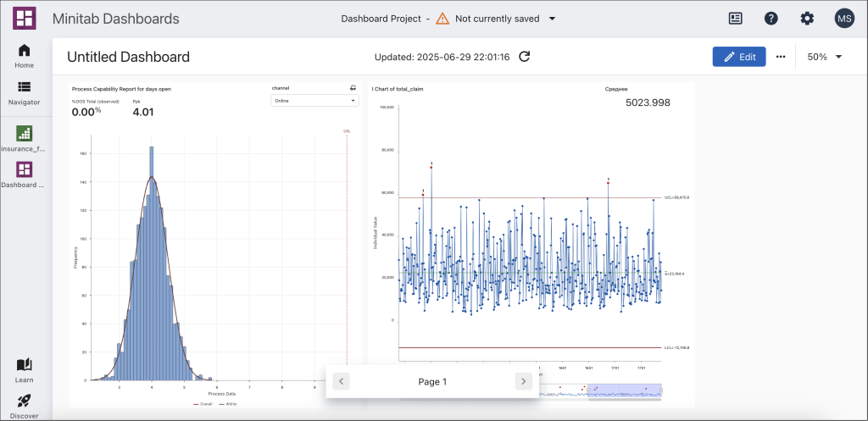Open the channel Online dropdown

314,101
